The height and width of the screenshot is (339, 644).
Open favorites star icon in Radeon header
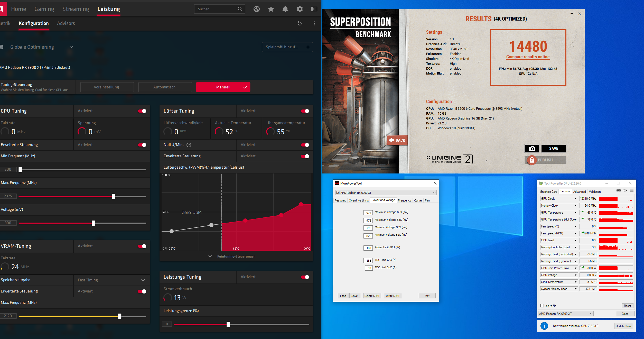tap(271, 9)
